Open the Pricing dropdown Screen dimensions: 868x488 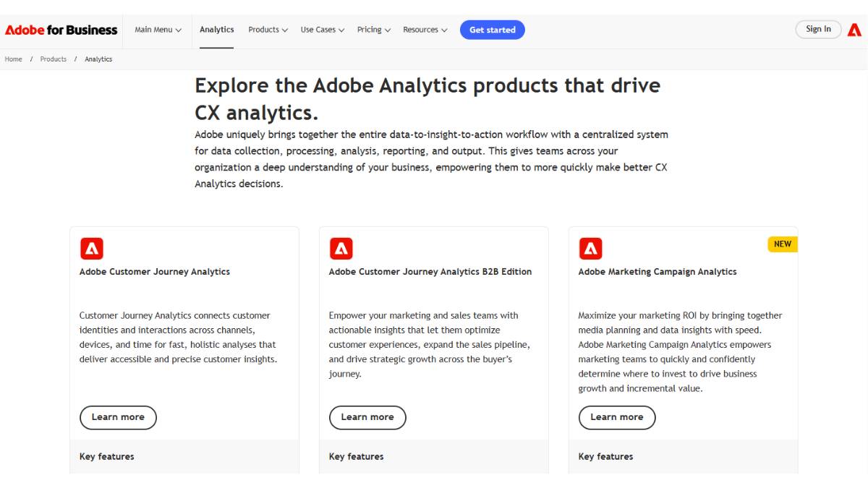pyautogui.click(x=374, y=30)
